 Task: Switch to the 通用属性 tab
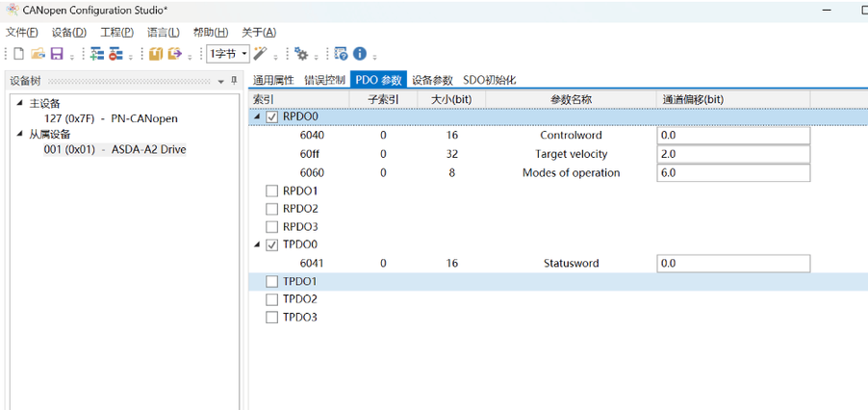click(273, 80)
